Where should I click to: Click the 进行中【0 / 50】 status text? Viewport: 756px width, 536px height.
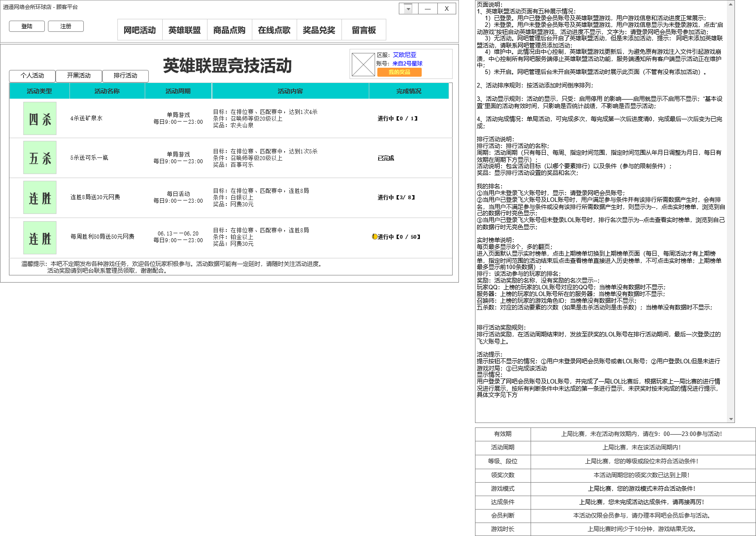coord(399,237)
